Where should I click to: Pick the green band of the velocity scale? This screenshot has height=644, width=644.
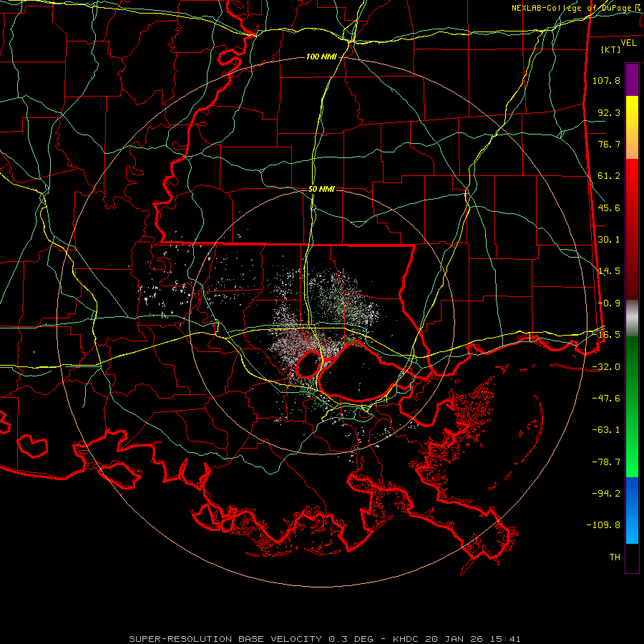click(632, 406)
